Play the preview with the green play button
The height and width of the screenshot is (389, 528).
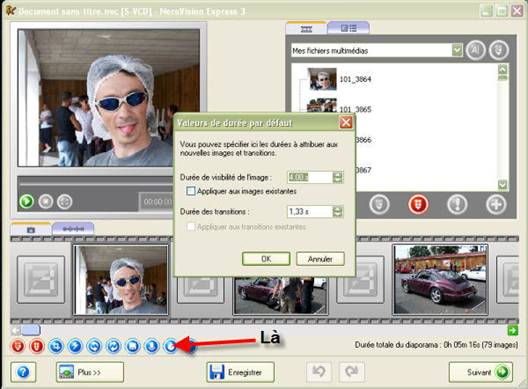point(27,202)
